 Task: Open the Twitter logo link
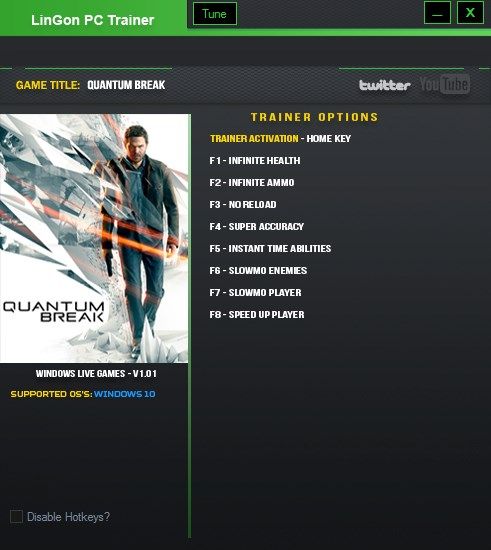(384, 85)
